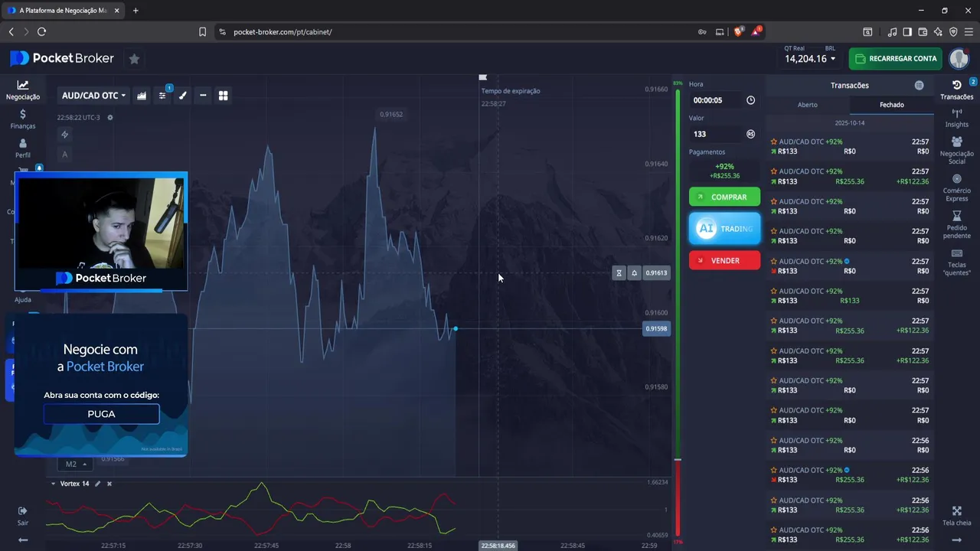Switch to the Aberto tab
This screenshot has width=980, height=551.
click(808, 105)
